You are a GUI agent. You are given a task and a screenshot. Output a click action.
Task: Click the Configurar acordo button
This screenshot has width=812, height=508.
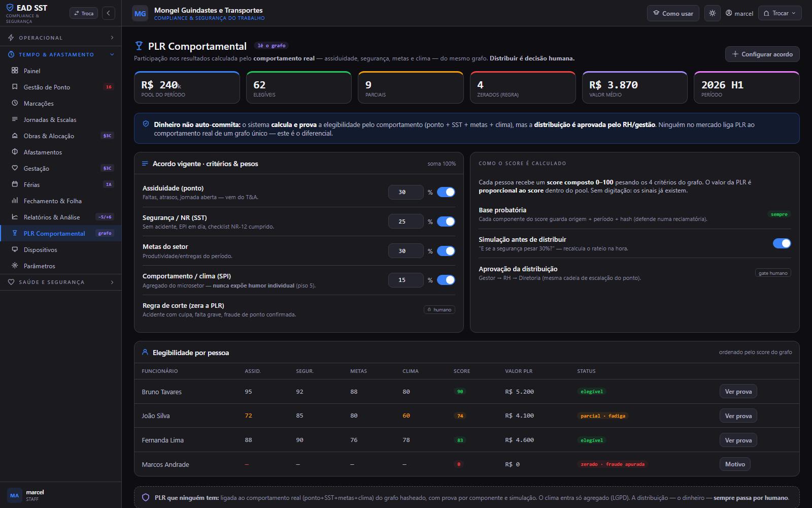coord(762,54)
